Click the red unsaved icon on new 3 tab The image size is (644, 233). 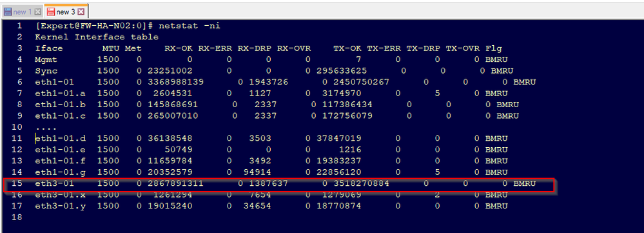[51, 12]
